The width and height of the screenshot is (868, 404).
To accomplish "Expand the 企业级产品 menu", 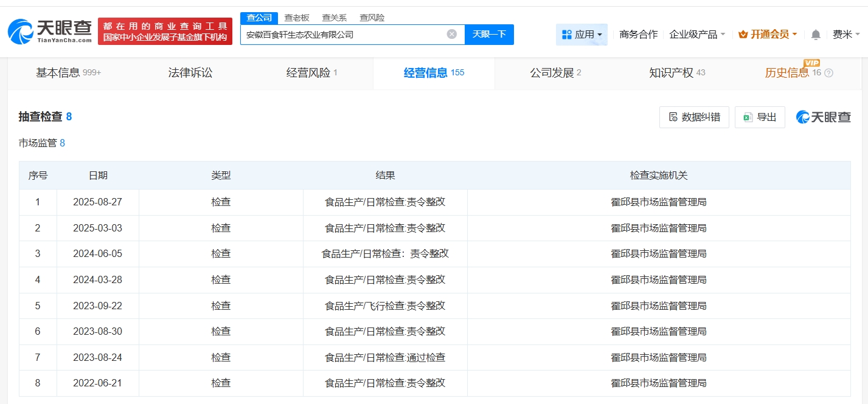I will (x=697, y=35).
